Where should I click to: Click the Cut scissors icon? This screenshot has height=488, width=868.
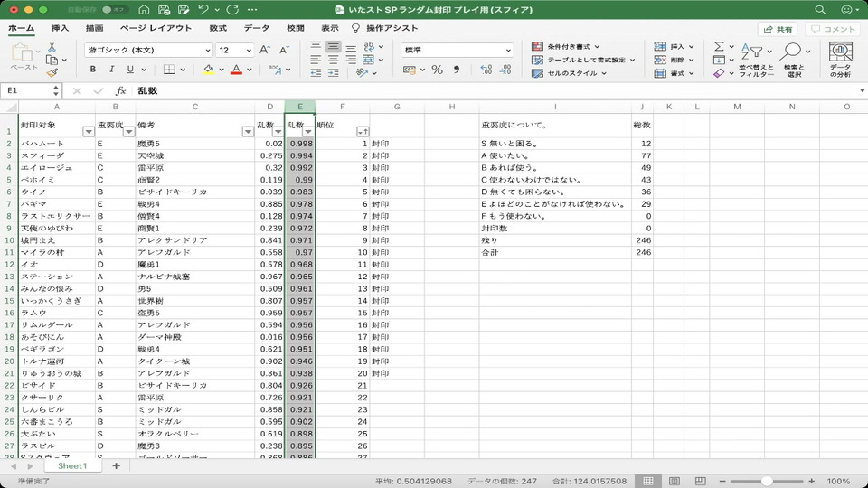tap(52, 47)
